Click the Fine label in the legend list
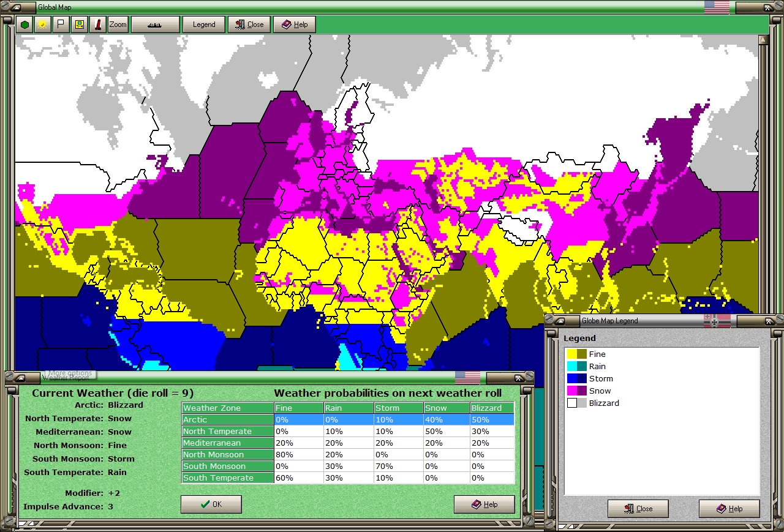 tap(597, 354)
